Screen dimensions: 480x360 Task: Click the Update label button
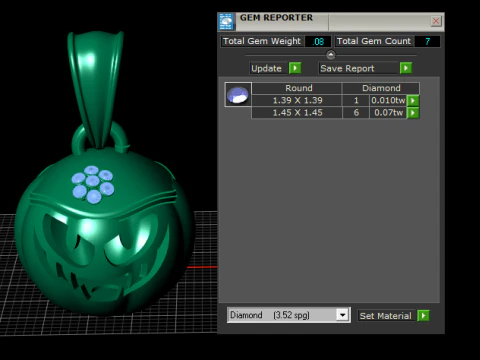click(268, 68)
